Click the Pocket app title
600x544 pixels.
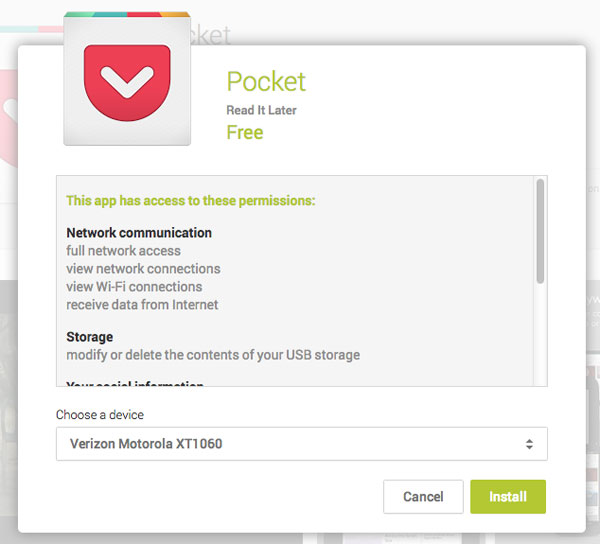click(x=266, y=81)
